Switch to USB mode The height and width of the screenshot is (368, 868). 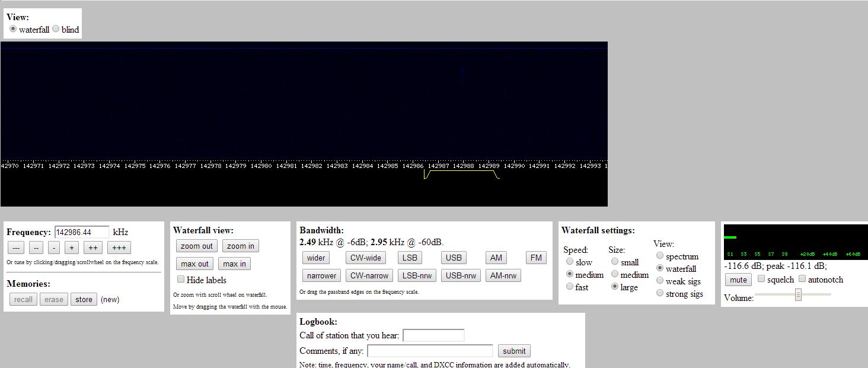click(453, 258)
